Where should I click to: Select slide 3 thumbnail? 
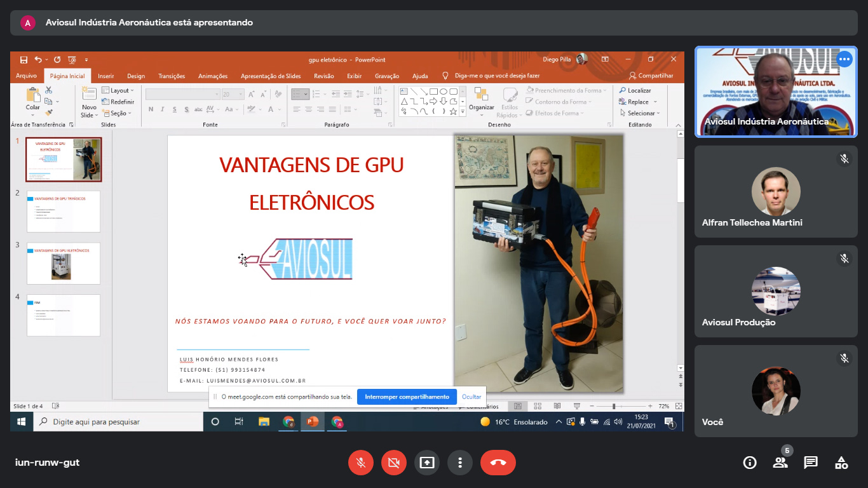[64, 263]
